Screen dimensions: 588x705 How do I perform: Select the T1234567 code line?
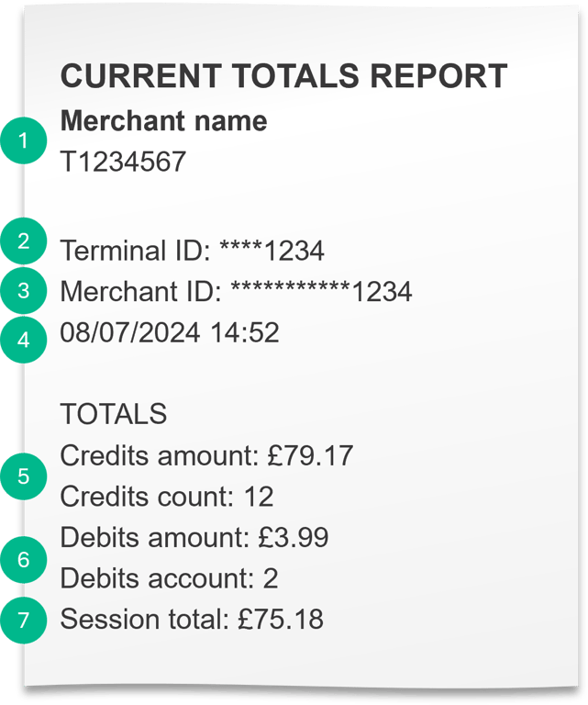click(123, 162)
